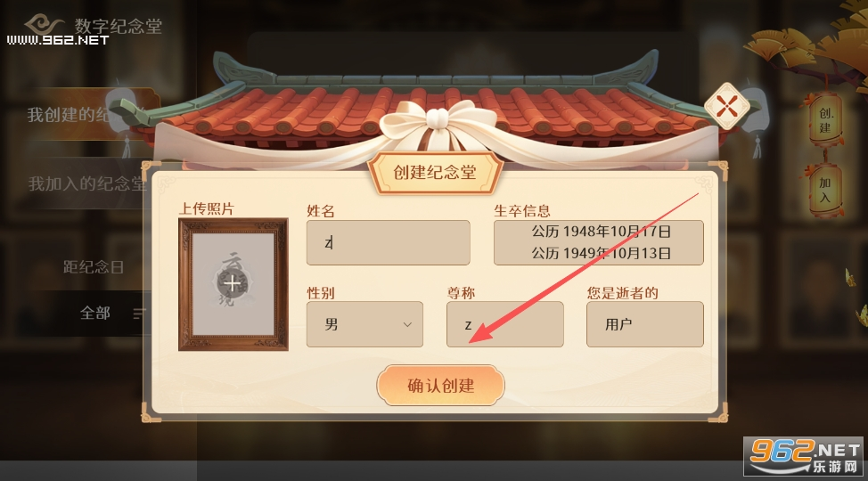The image size is (868, 481).
Task: Click the filter lines icon next to 全部
Action: coord(140,314)
